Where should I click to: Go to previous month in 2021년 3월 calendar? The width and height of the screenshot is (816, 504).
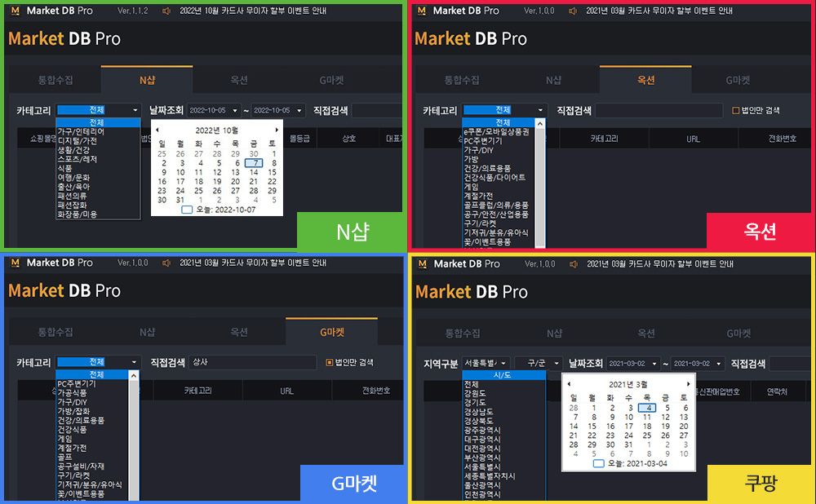[568, 384]
